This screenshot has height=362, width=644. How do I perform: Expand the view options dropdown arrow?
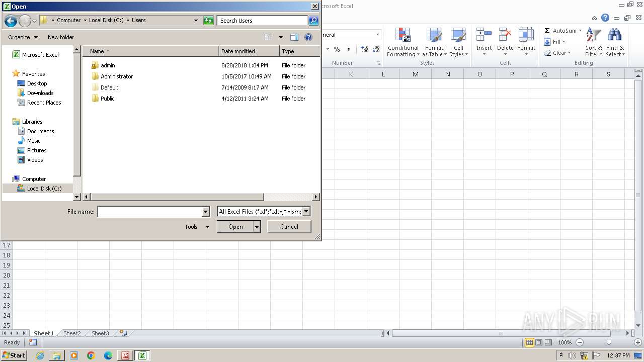[281, 37]
